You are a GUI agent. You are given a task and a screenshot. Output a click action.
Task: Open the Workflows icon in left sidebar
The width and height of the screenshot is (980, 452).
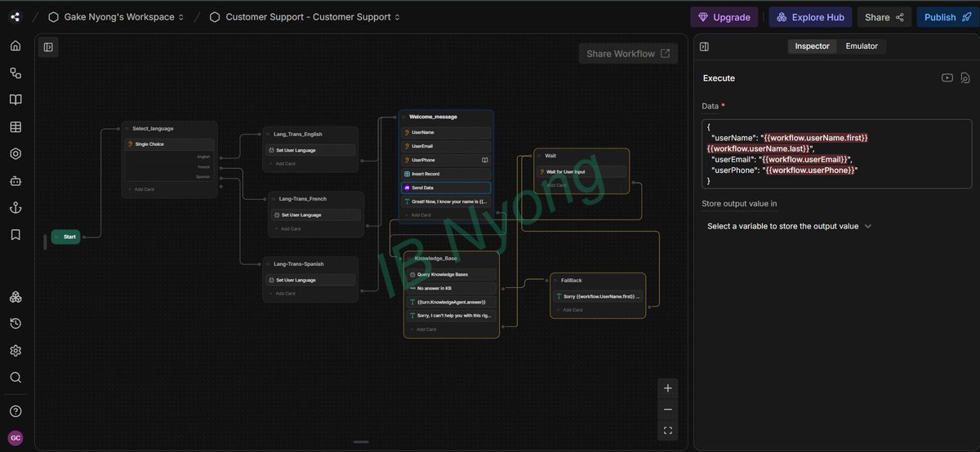tap(16, 73)
